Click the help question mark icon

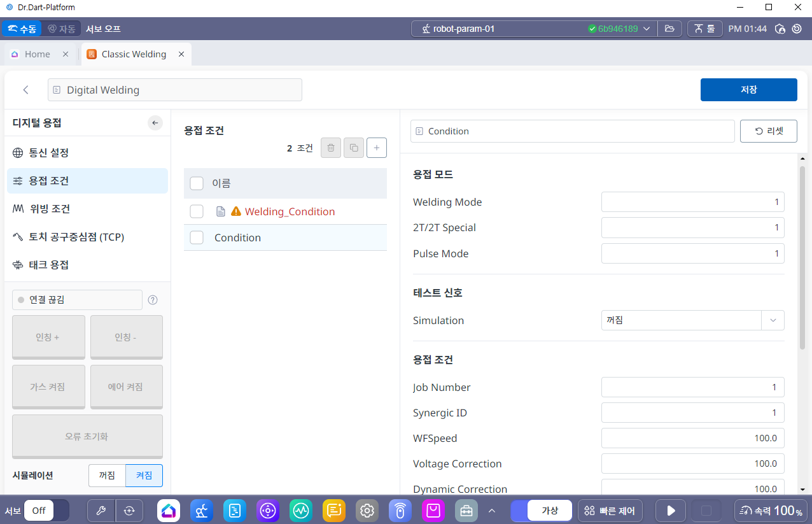click(x=153, y=300)
